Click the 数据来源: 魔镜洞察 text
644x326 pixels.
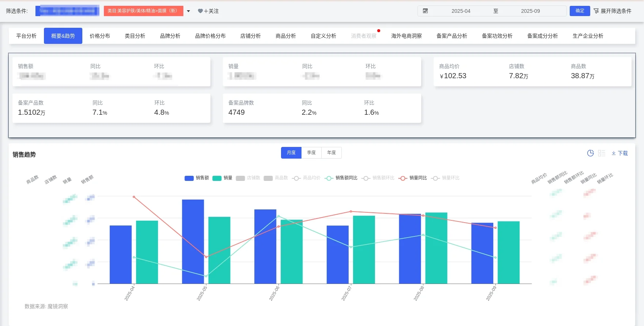click(x=46, y=306)
